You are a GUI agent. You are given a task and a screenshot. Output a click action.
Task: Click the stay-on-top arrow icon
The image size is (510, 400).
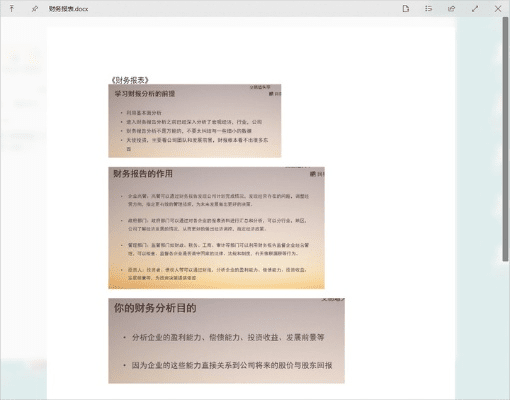12,9
